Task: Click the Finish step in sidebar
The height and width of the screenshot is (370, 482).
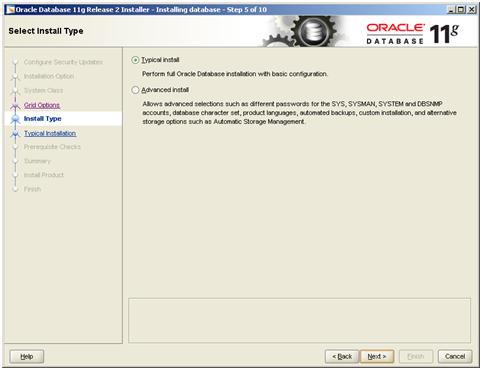Action: [32, 189]
